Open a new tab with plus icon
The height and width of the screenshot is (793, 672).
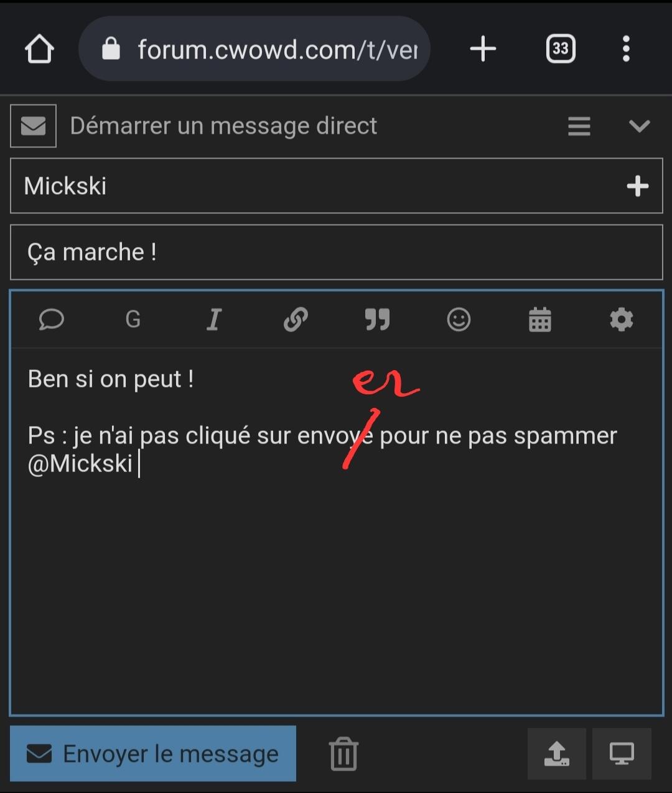click(x=483, y=49)
